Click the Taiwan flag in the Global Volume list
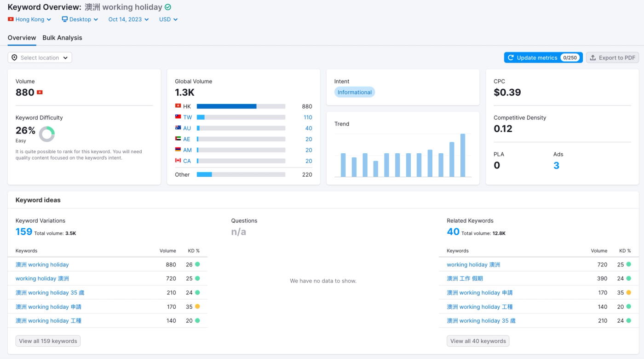This screenshot has height=359, width=644. [178, 117]
